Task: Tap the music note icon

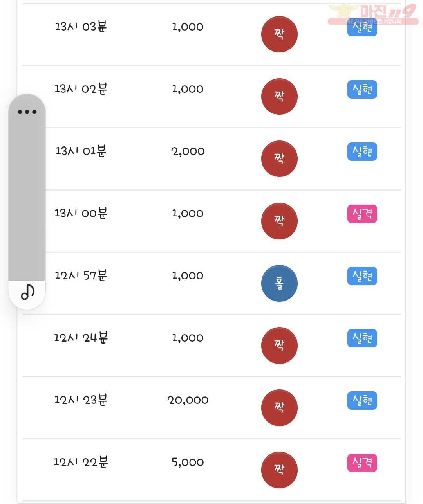Action: 27,292
